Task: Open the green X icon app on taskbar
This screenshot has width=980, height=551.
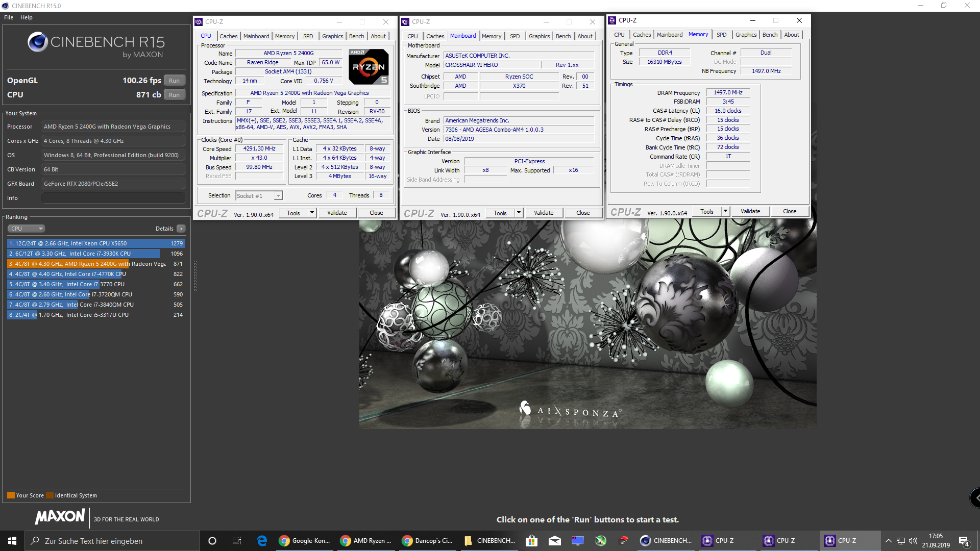Action: pos(601,541)
